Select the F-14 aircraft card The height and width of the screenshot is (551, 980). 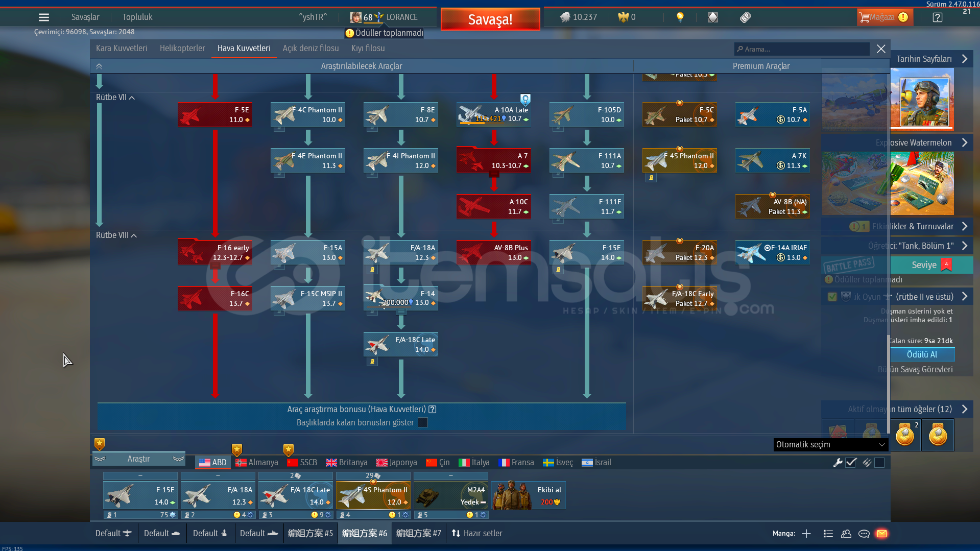(401, 298)
